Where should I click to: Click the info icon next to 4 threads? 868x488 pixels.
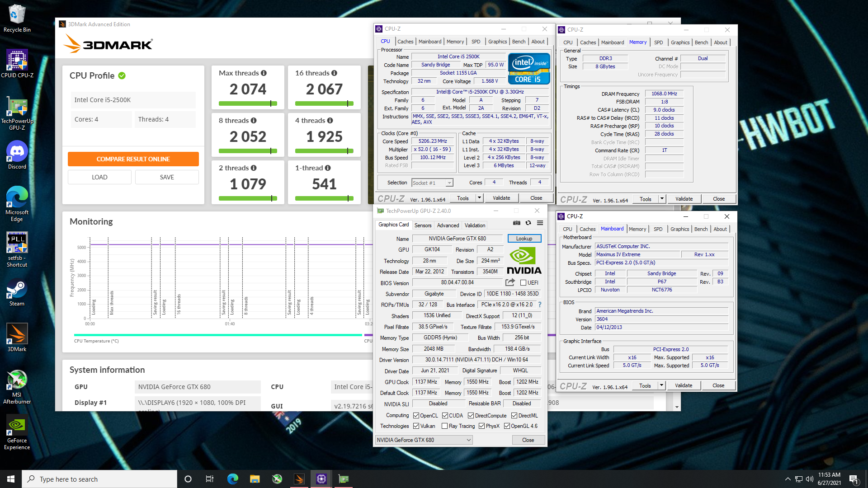coord(330,121)
